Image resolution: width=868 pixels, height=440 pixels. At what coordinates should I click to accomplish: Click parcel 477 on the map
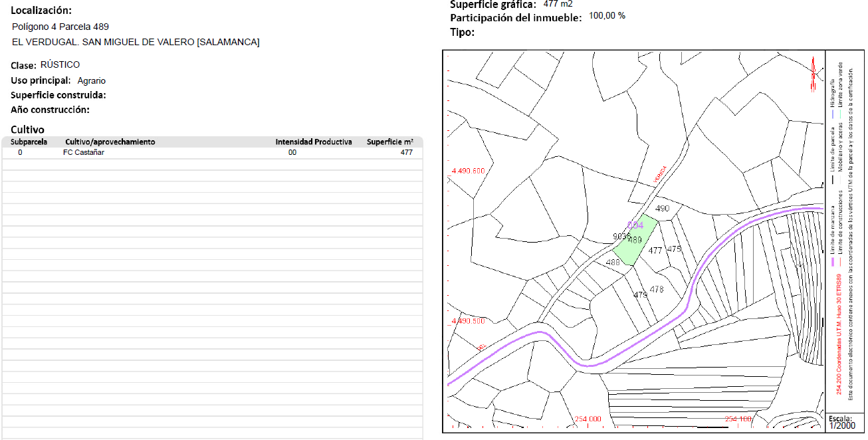[x=655, y=251]
